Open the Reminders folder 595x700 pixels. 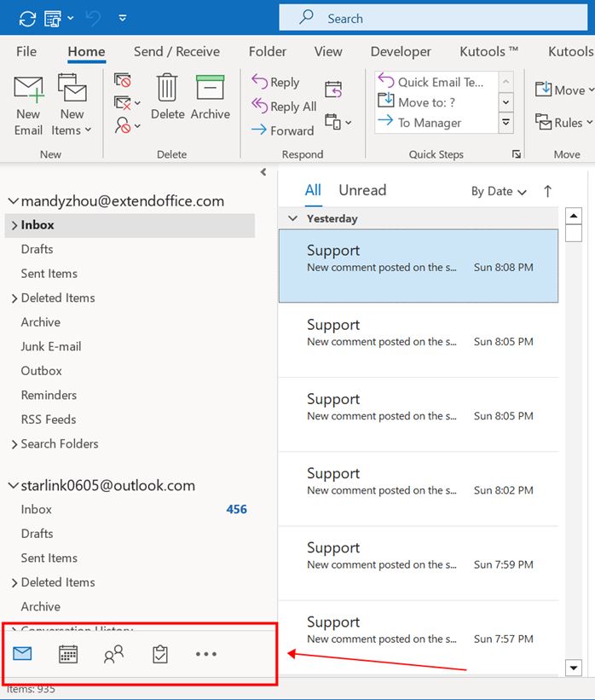[x=49, y=395]
